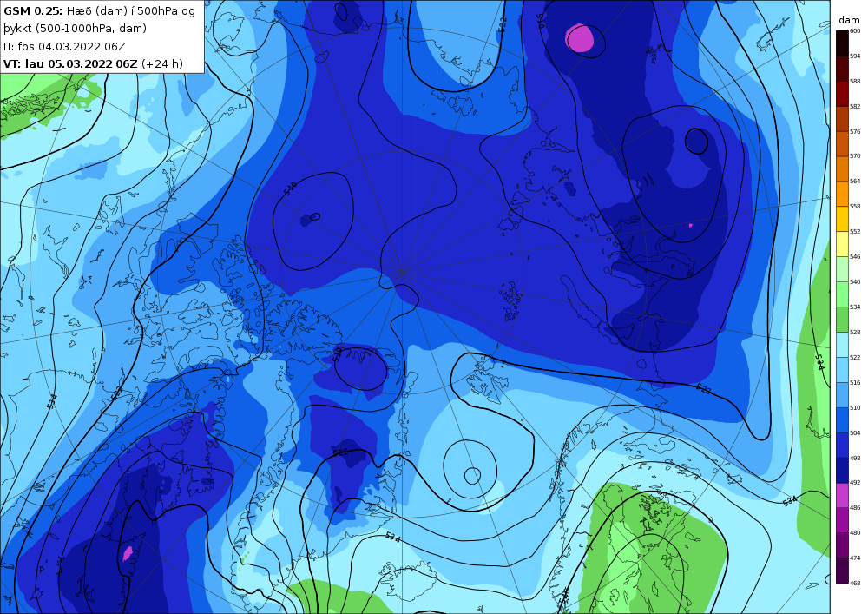Click the 'þykkt (500-1000hPa, dam)' text line
The height and width of the screenshot is (614, 868).
76,29
